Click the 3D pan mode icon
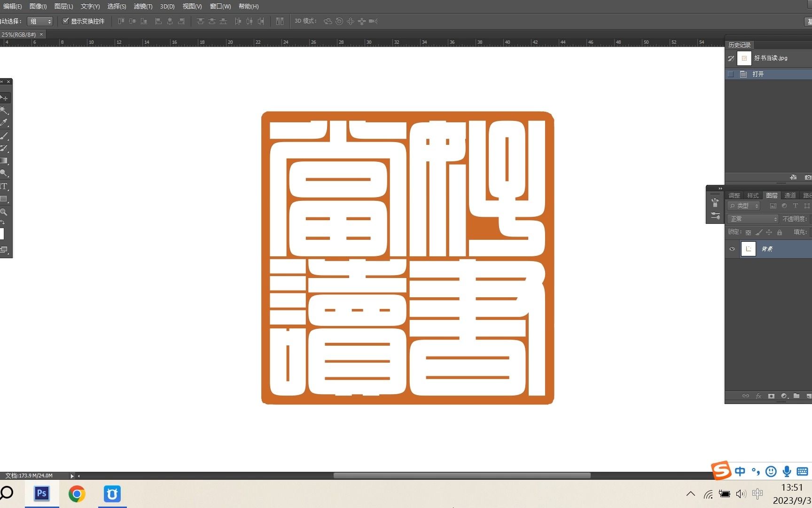This screenshot has height=508, width=812. point(351,21)
